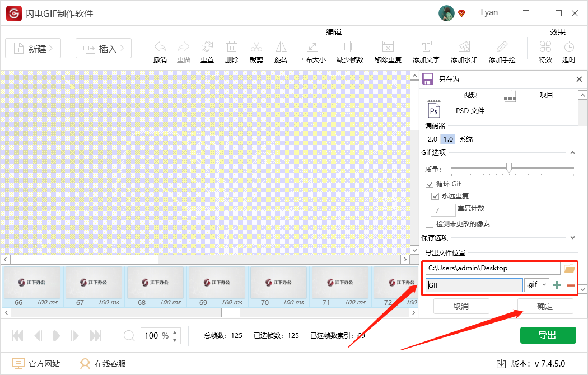Decrease the zoom percent stepper
Image resolution: width=588 pixels, height=375 pixels.
pyautogui.click(x=175, y=340)
